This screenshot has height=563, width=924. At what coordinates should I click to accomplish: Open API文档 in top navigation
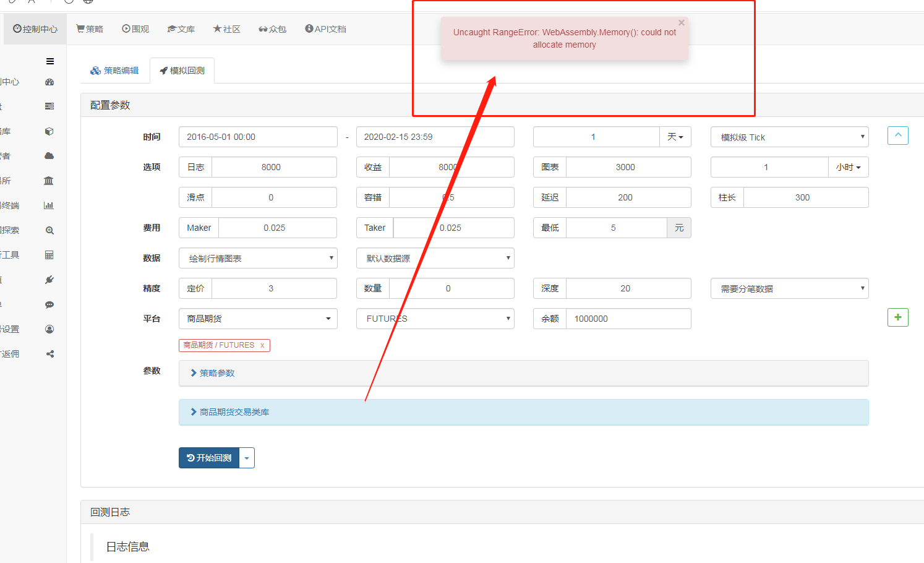pyautogui.click(x=326, y=29)
